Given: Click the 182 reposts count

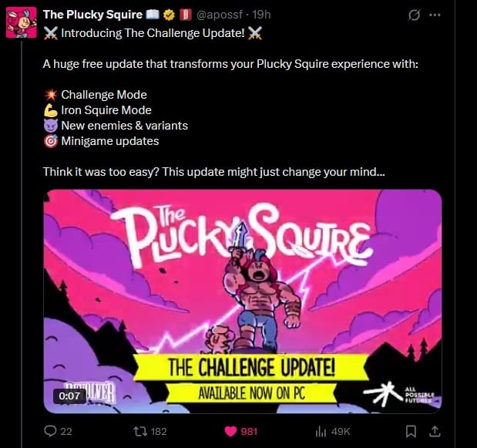Looking at the screenshot, I should click(159, 431).
